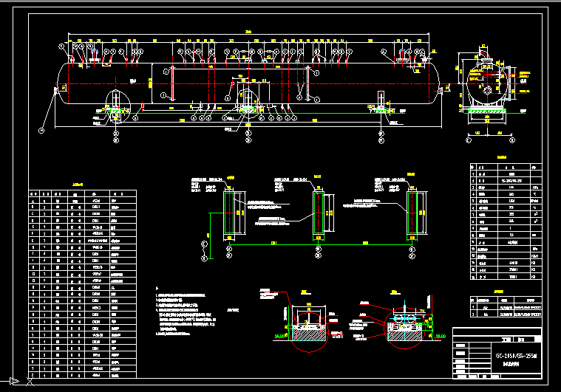This screenshot has height=392, width=561.
Task: Click the design data table on the right
Action: pyautogui.click(x=504, y=221)
